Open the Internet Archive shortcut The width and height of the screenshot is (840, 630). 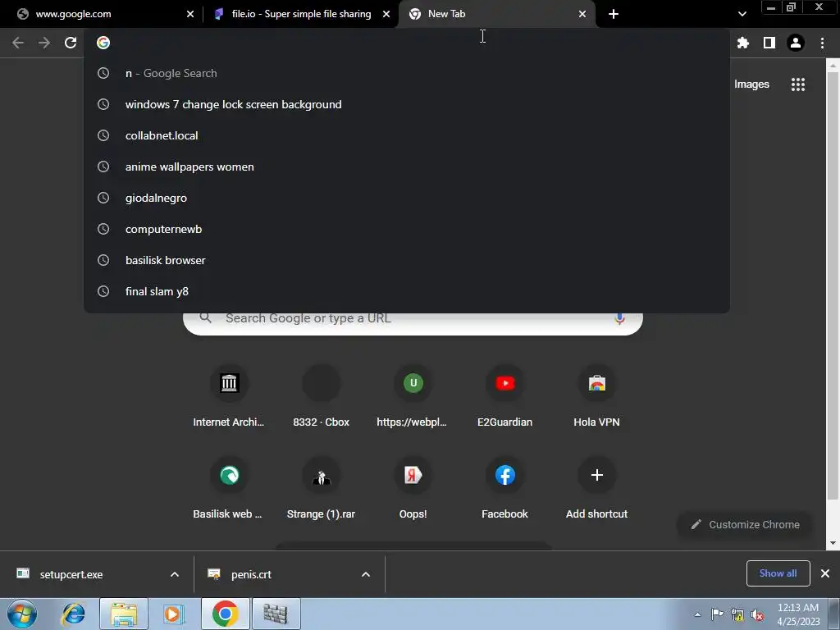point(229,396)
